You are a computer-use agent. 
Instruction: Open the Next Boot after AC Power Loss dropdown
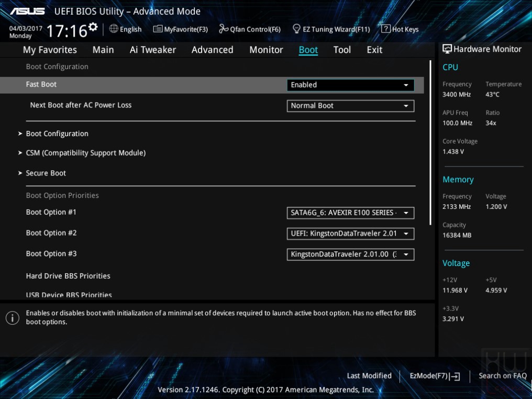click(350, 106)
